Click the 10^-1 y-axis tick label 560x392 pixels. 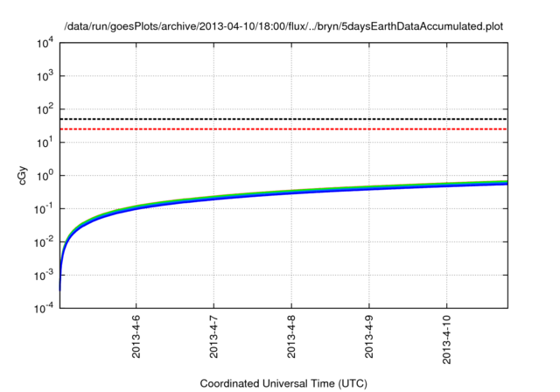44,209
